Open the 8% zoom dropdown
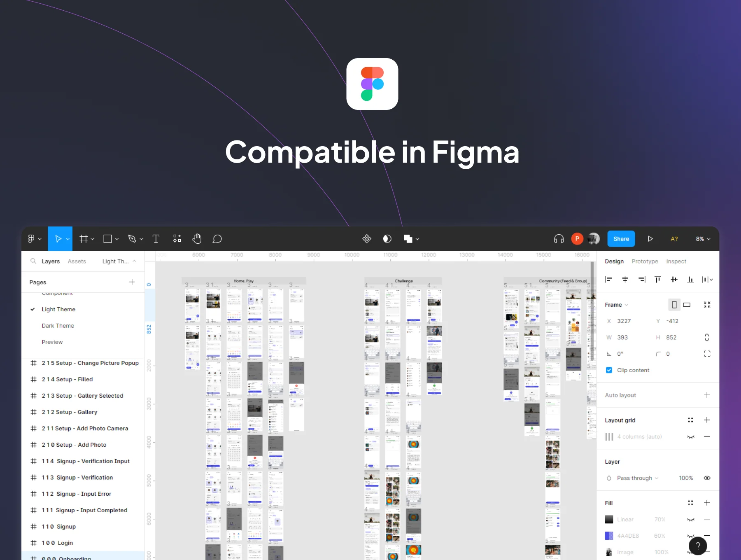741x560 pixels. [703, 239]
